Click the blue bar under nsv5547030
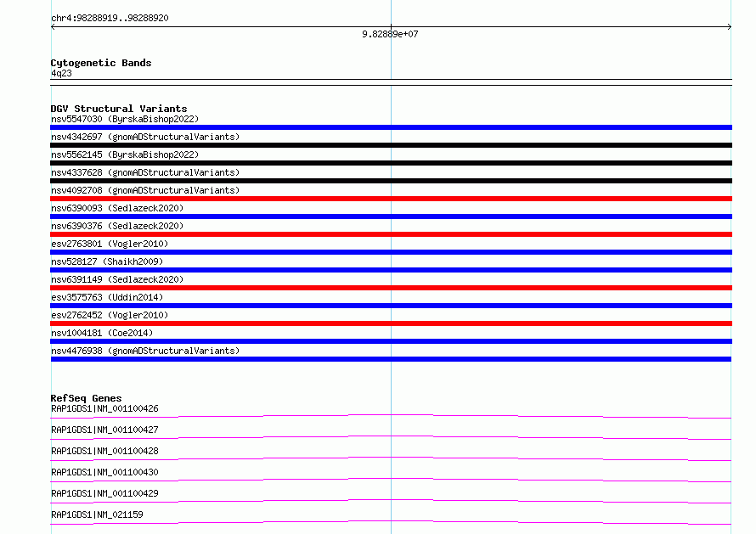This screenshot has width=756, height=534. click(391, 127)
